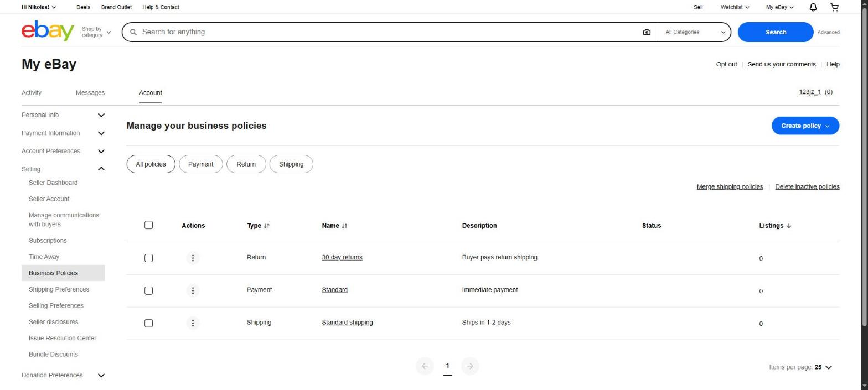868x390 pixels.
Task: Click the blue Search button
Action: coord(776,32)
